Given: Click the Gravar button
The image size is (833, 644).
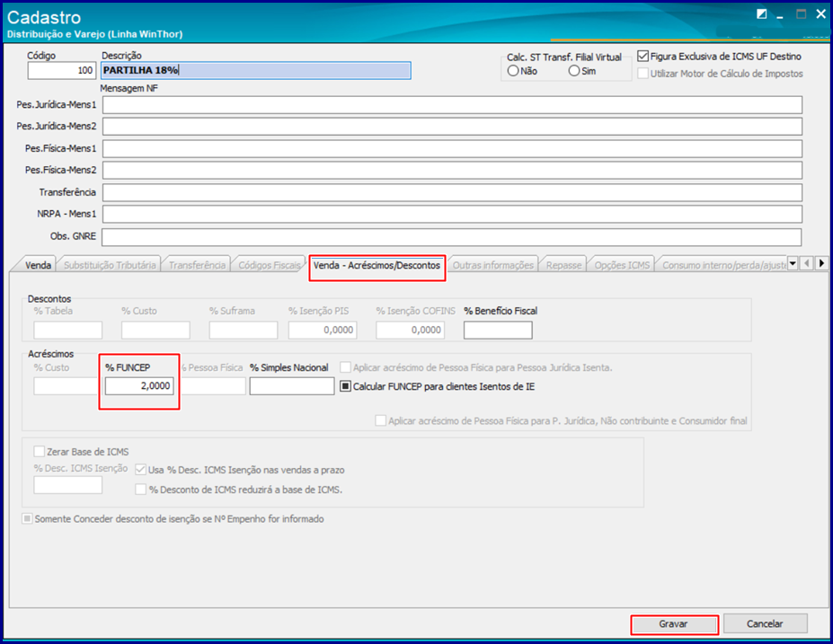Looking at the screenshot, I should (x=674, y=624).
